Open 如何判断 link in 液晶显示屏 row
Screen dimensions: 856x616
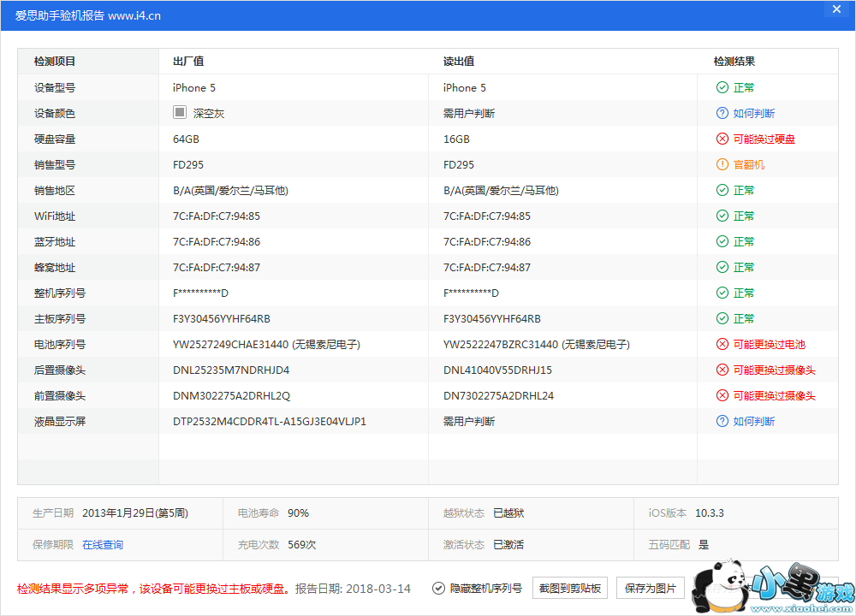pyautogui.click(x=754, y=421)
